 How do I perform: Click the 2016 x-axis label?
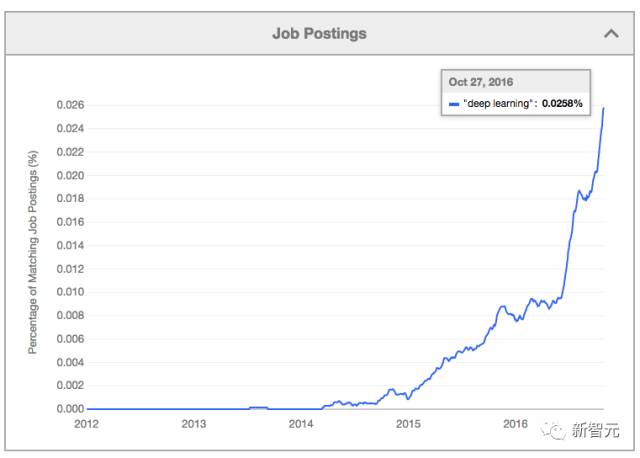coord(515,424)
